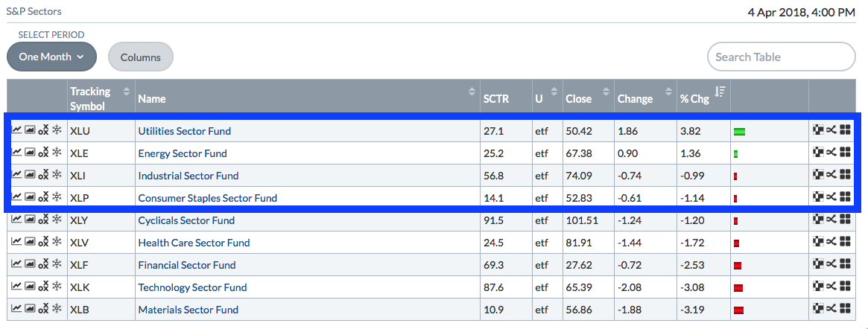Open the SharpChart line icon for XLB
The height and width of the screenshot is (329, 868).
click(x=16, y=309)
